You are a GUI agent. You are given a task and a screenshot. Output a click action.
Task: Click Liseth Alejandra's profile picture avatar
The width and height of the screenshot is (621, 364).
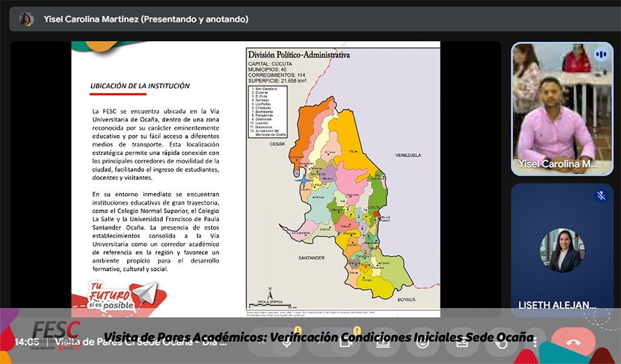[x=562, y=250]
